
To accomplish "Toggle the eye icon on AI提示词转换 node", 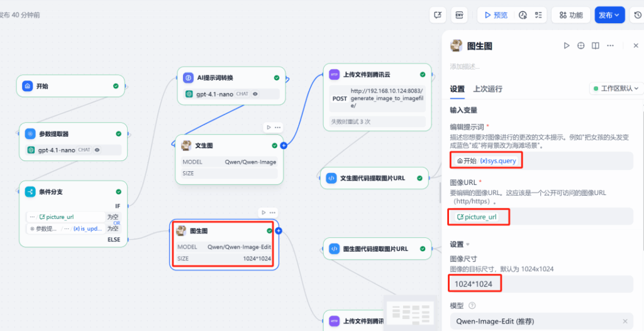I will click(255, 94).
